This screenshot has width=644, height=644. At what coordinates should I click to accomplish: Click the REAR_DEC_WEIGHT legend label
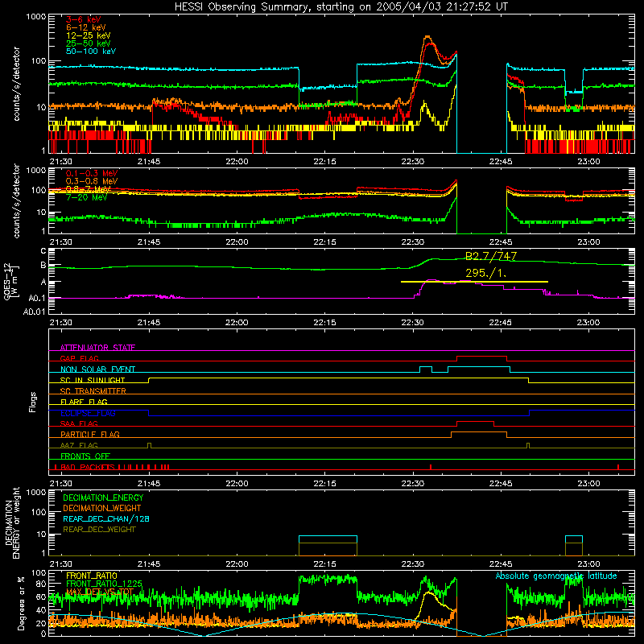click(x=99, y=530)
